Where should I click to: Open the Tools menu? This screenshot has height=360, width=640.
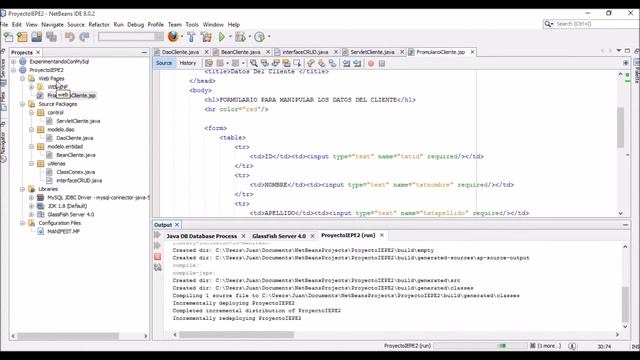[192, 24]
